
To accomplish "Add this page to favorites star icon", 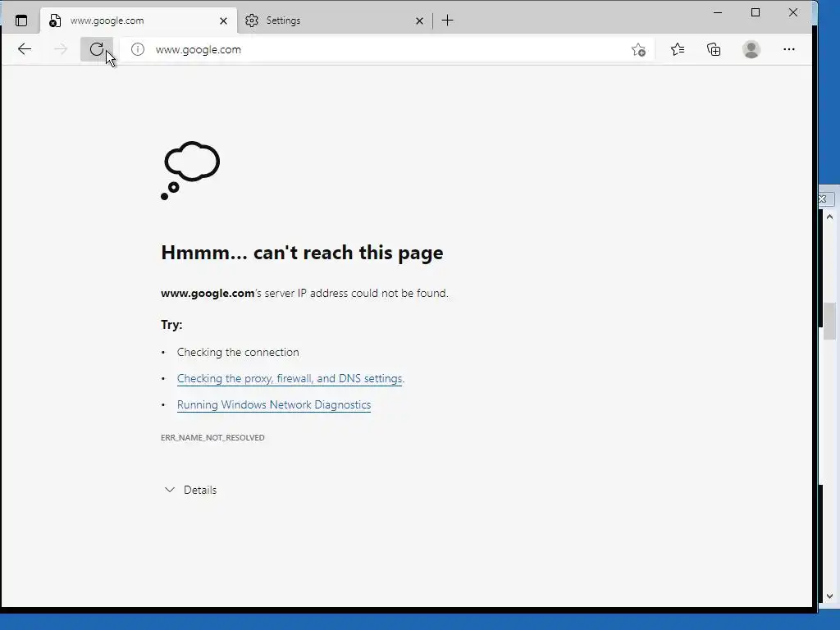I will 638,50.
